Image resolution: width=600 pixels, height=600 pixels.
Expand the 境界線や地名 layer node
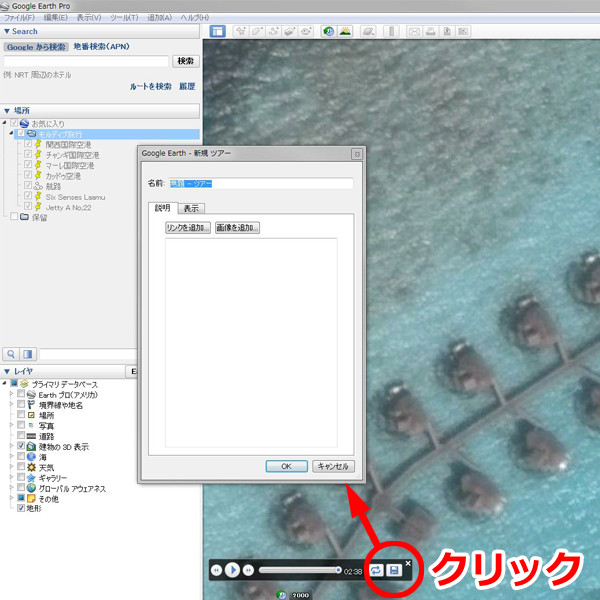tap(11, 404)
